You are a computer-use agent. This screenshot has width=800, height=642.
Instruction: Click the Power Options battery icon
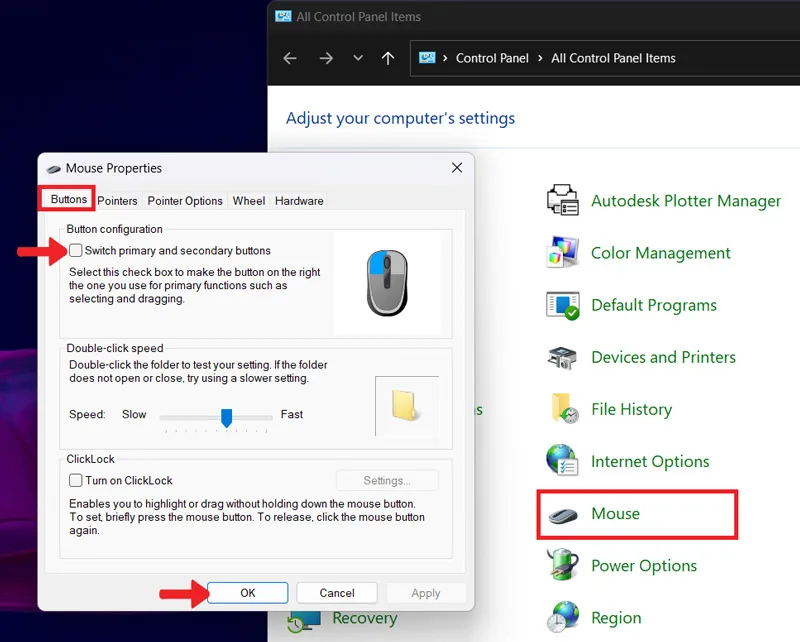[562, 564]
